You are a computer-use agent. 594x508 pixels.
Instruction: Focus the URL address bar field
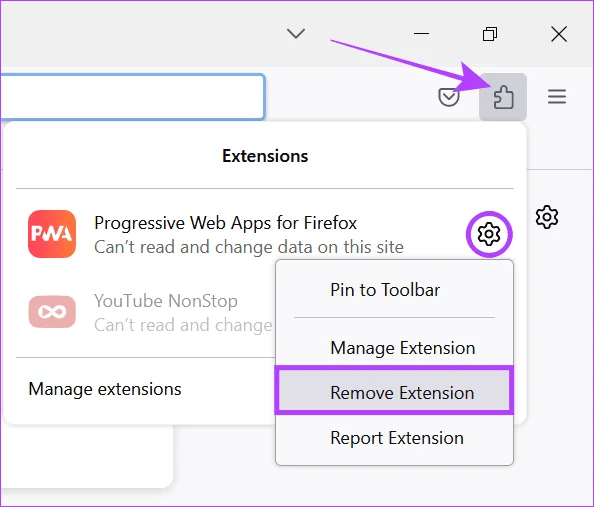(x=132, y=97)
